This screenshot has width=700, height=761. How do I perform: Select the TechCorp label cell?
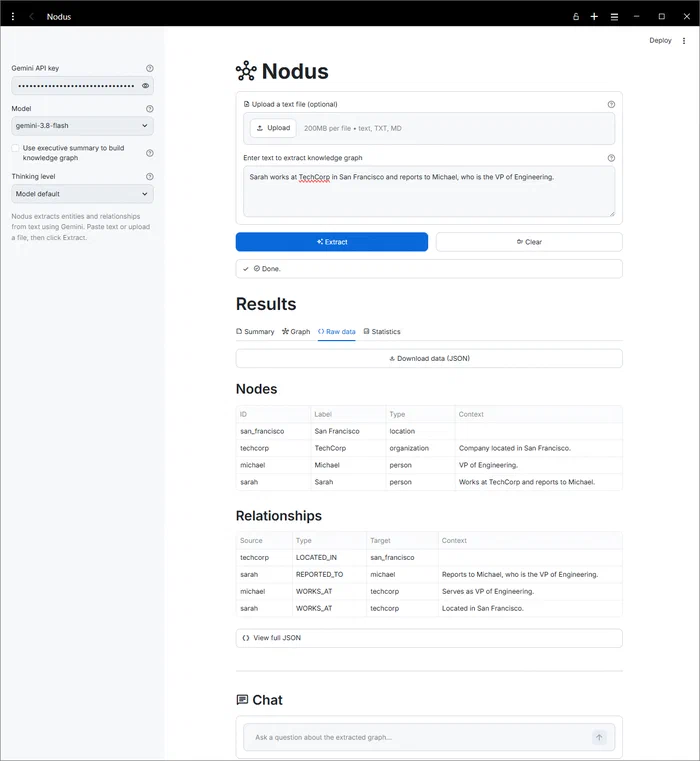tap(348, 448)
